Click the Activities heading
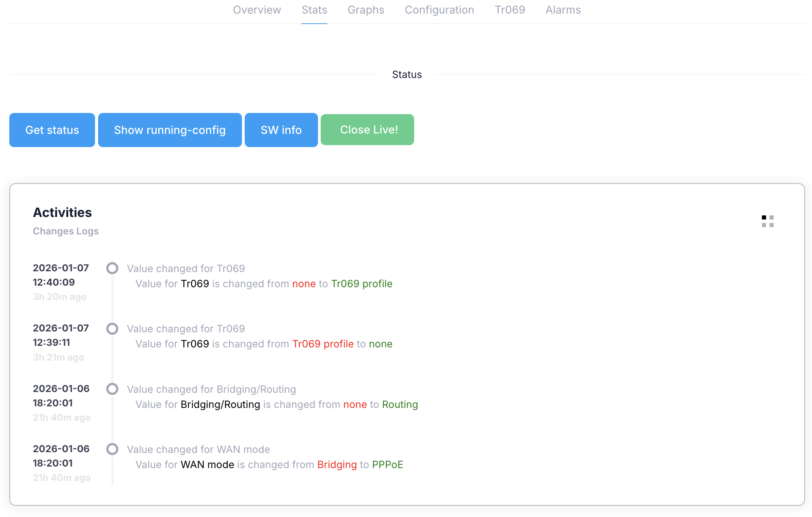 (62, 212)
